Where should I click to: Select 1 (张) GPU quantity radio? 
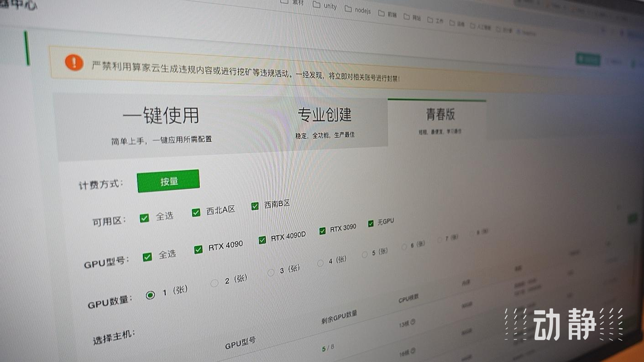(150, 295)
